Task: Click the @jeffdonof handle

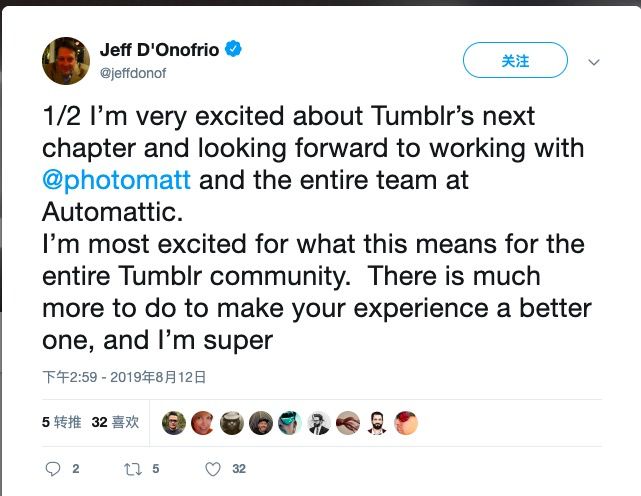Action: pos(131,71)
